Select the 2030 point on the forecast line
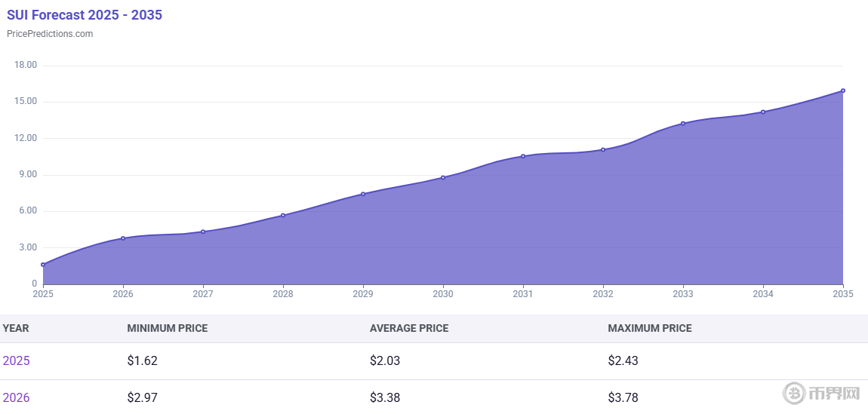This screenshot has height=414, width=868. (443, 178)
